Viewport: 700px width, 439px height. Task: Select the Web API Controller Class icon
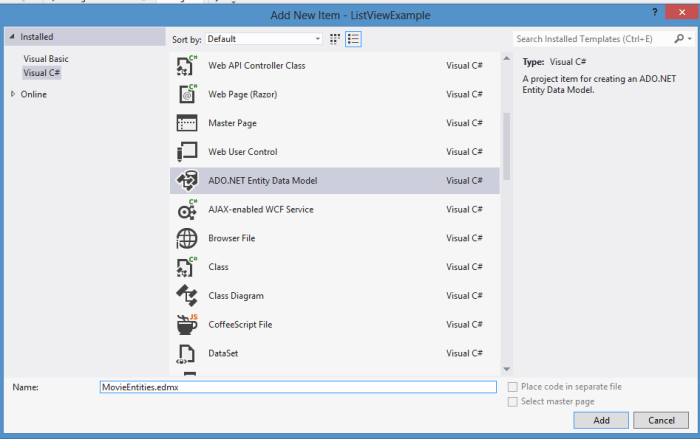coord(186,66)
